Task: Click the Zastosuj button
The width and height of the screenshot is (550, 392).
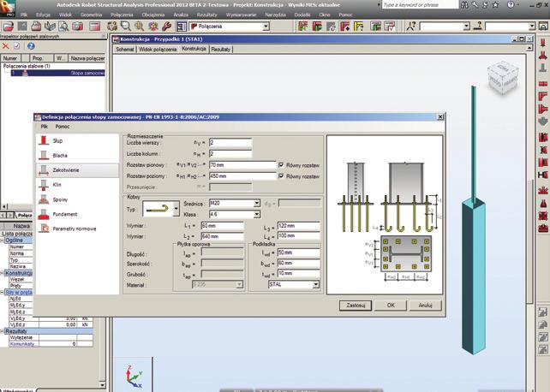Action: [356, 306]
